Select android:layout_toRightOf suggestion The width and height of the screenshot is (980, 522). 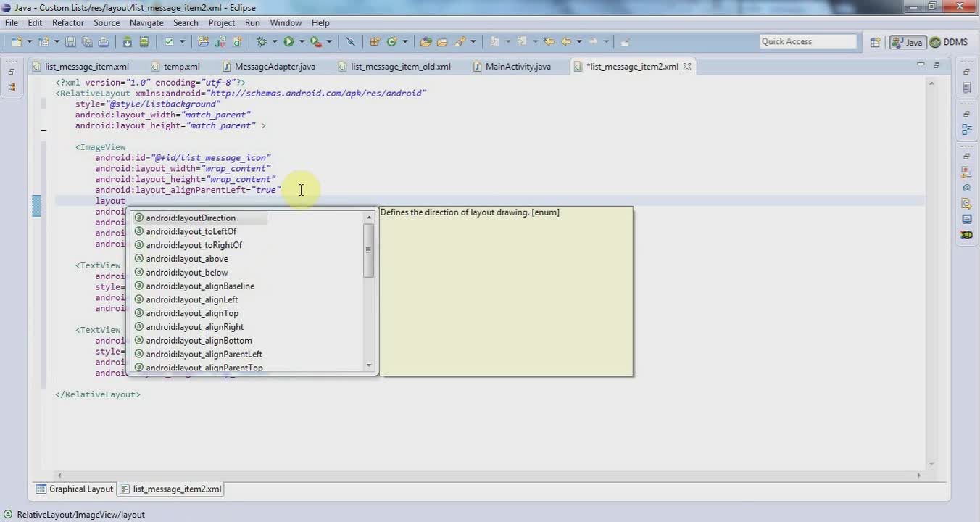(194, 245)
